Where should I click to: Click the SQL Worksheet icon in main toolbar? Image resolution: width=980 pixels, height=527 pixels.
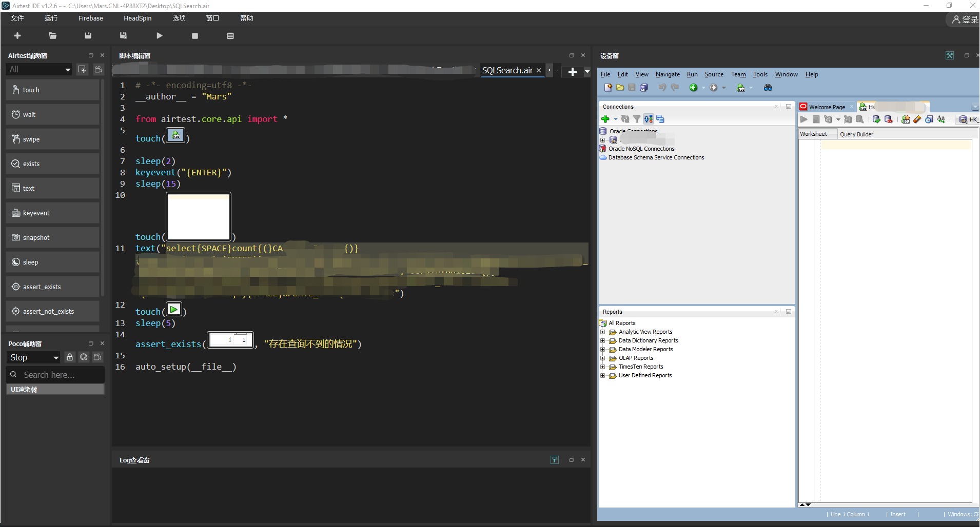tap(741, 88)
